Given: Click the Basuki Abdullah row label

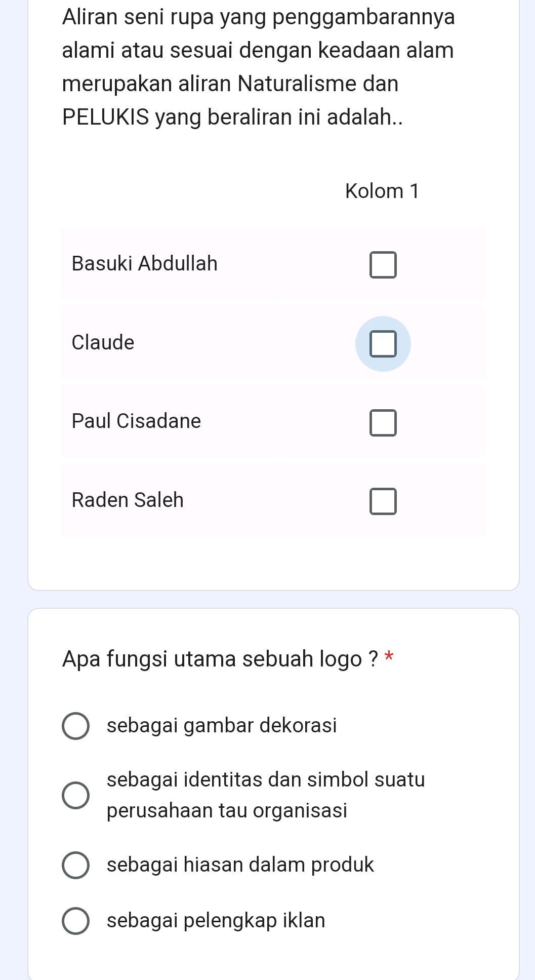Looking at the screenshot, I should (145, 263).
